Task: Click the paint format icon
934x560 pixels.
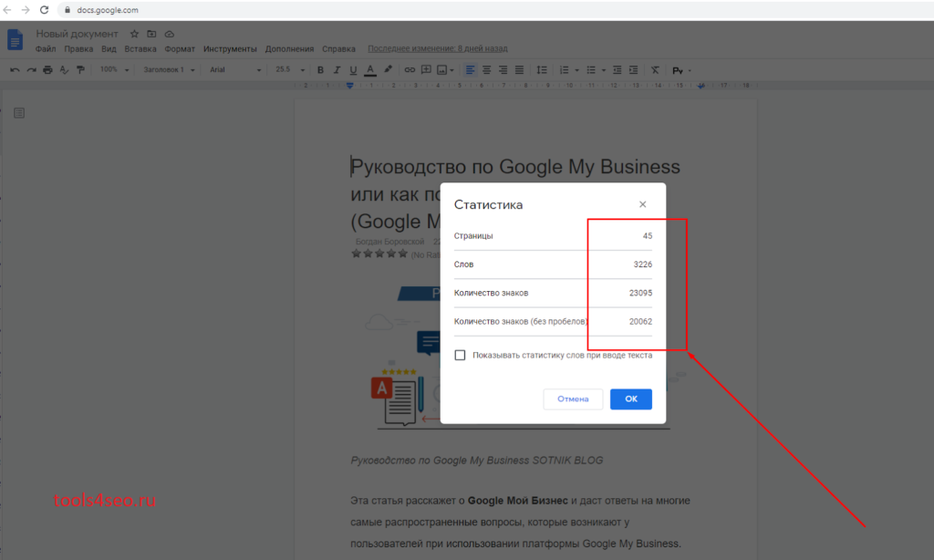Action: coord(80,69)
